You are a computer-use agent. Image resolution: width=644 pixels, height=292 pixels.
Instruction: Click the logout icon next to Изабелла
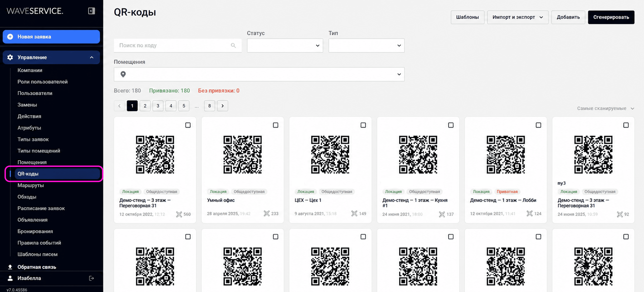tap(92, 278)
